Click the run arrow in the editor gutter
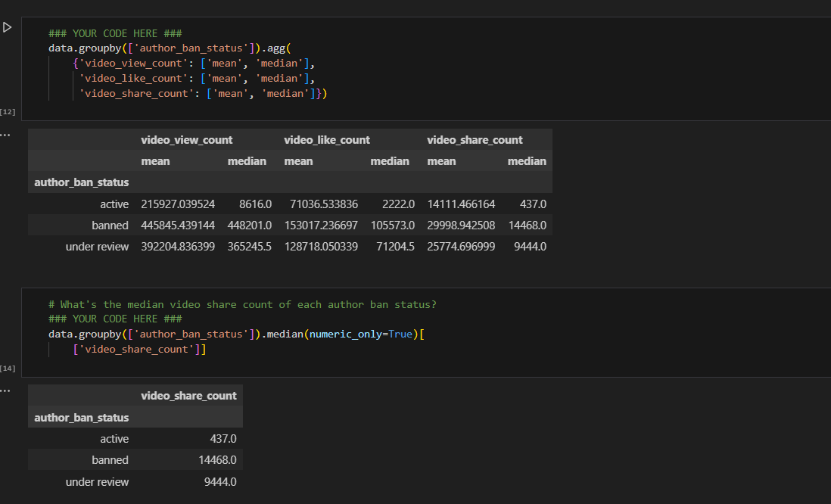 tap(8, 27)
